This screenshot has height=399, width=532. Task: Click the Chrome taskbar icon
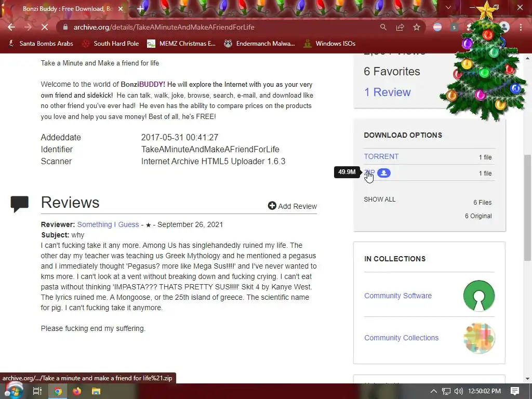[58, 391]
